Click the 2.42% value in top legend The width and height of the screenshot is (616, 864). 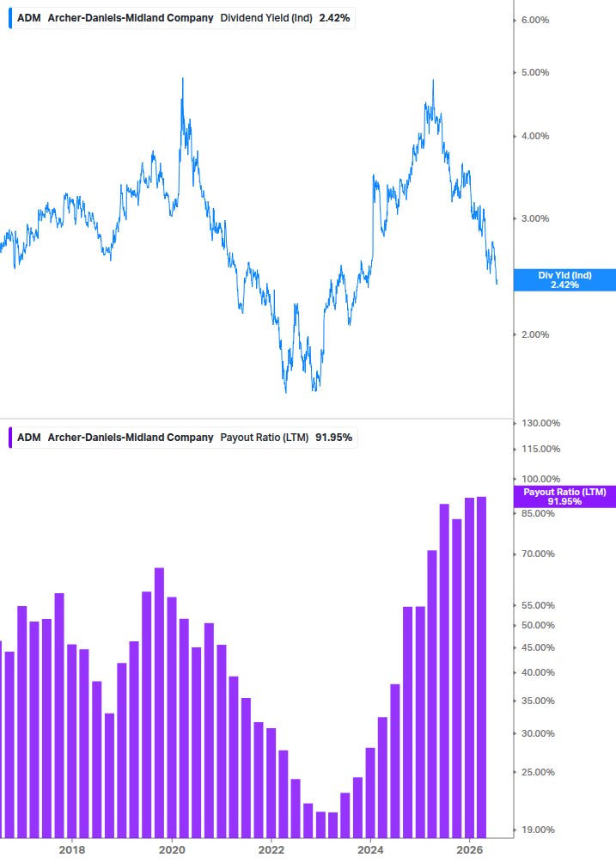coord(335,18)
